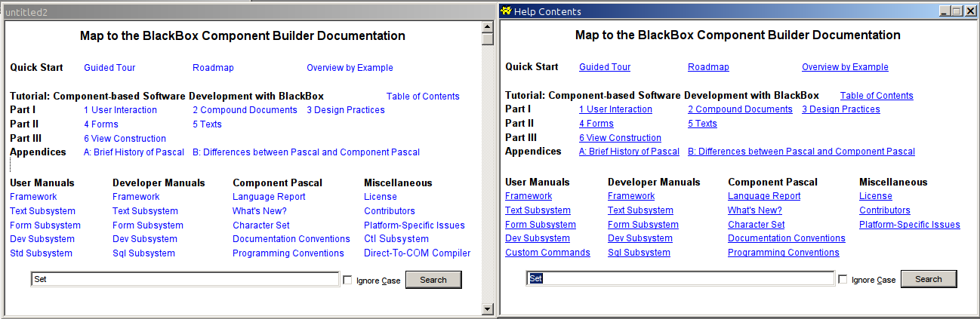Close the Help Contents window
The width and height of the screenshot is (980, 319).
(970, 11)
